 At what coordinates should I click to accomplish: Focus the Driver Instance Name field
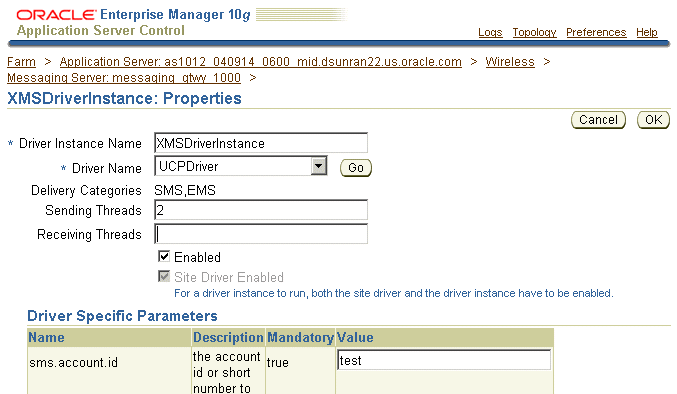(261, 143)
